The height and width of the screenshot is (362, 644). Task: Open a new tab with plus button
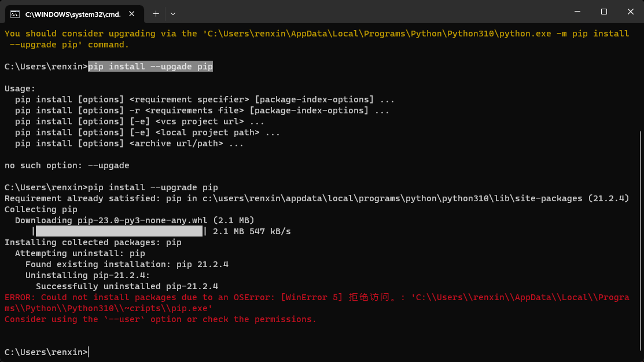pyautogui.click(x=156, y=13)
